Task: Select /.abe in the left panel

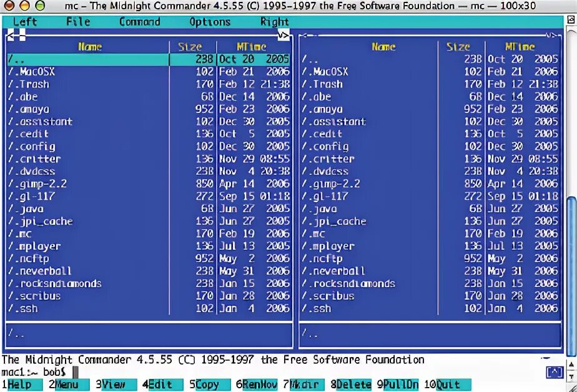Action: [x=149, y=97]
